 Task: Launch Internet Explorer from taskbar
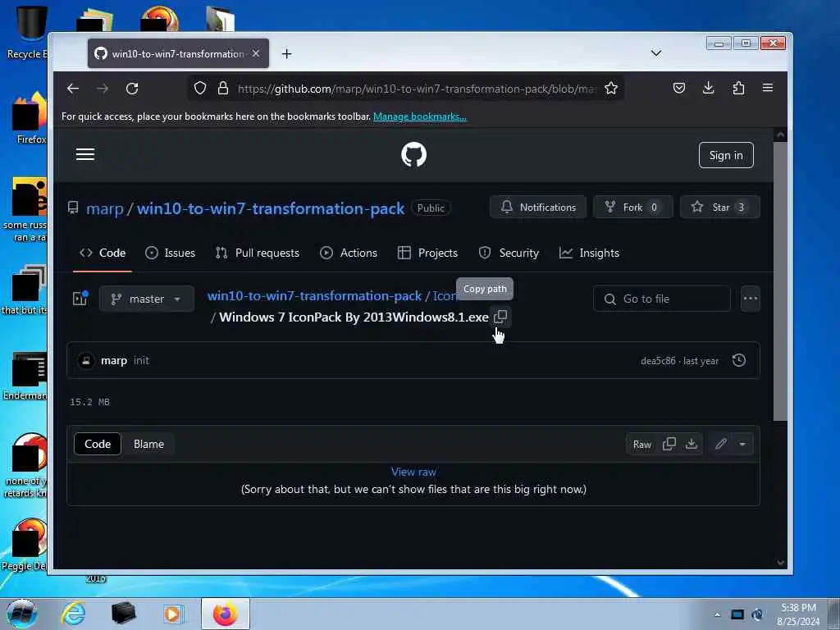click(x=72, y=614)
